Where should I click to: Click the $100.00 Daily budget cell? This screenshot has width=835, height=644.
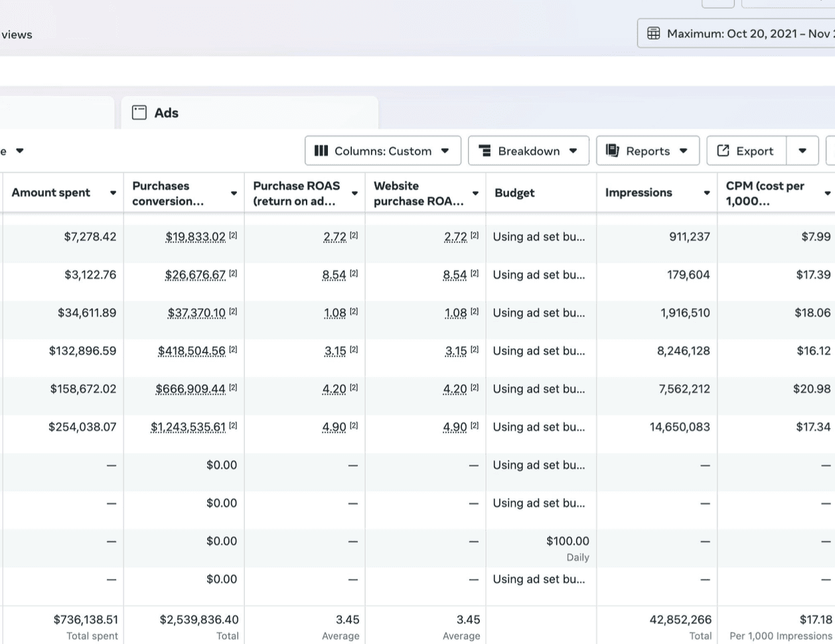[567, 541]
